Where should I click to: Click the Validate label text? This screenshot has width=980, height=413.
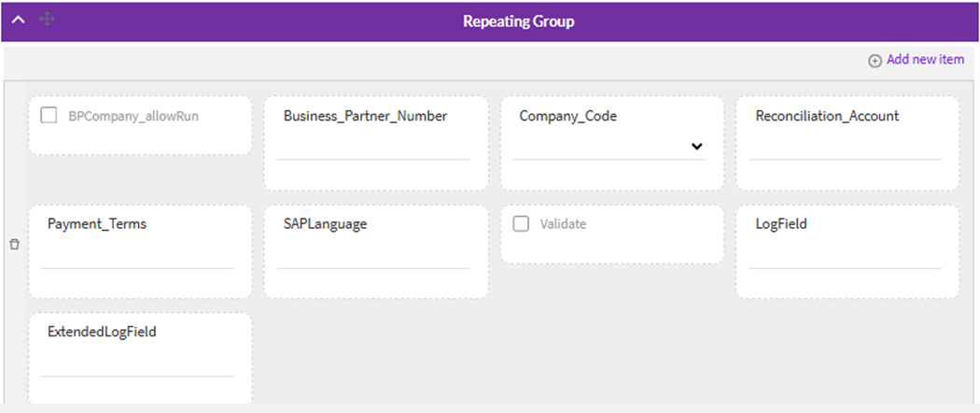pos(563,225)
